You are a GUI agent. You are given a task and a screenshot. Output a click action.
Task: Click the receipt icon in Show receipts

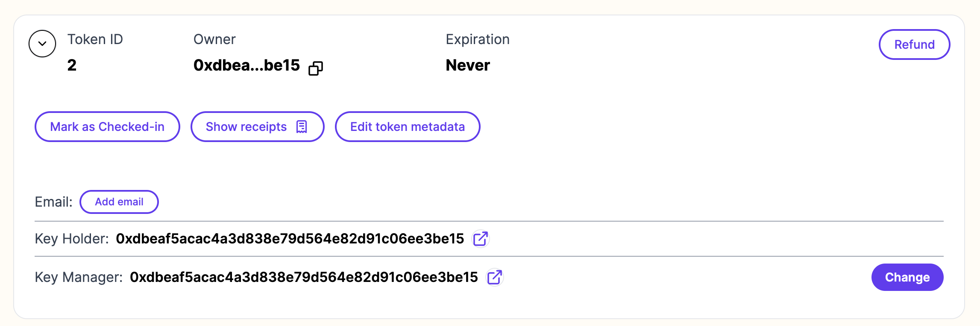(302, 127)
